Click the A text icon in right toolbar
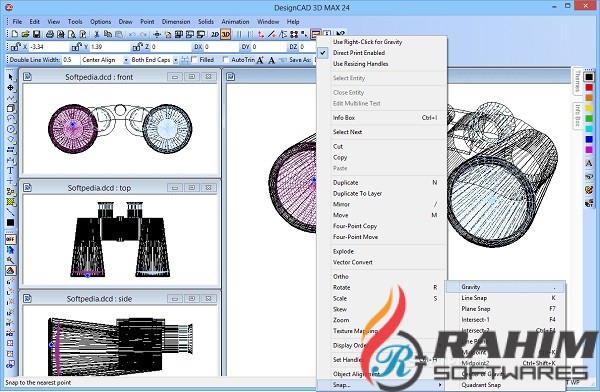The image size is (600, 392). pos(589,163)
